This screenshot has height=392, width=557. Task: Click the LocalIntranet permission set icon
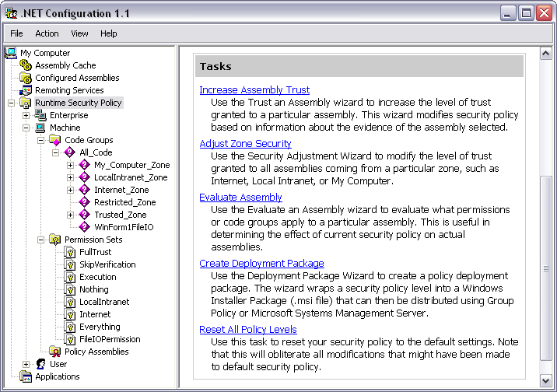click(x=70, y=302)
